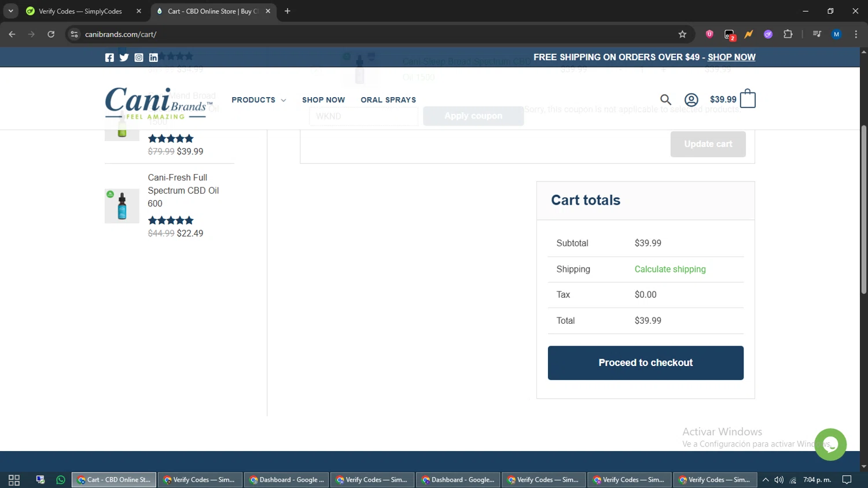View site information icon in address bar
868x488 pixels.
pos(74,34)
